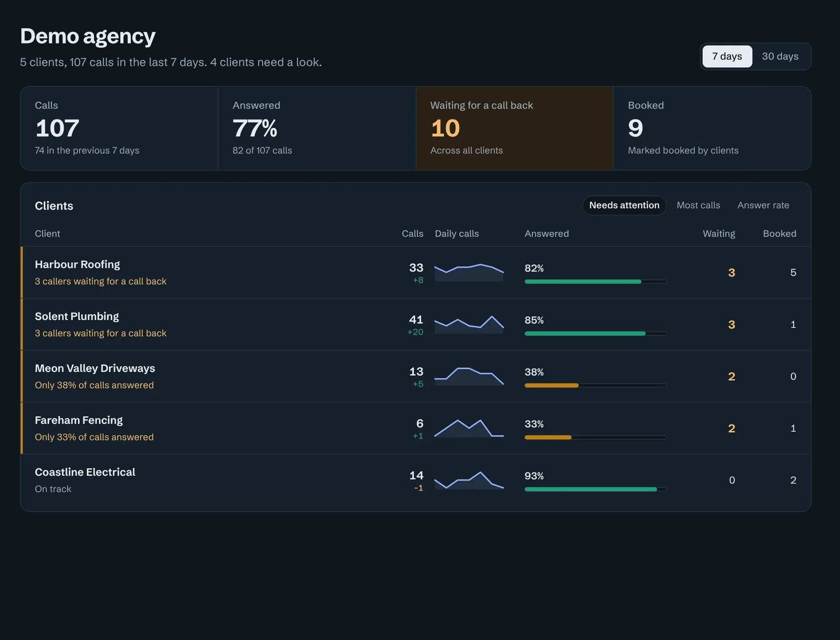
Task: Click Fareham Fencing's call count 6
Action: 420,423
